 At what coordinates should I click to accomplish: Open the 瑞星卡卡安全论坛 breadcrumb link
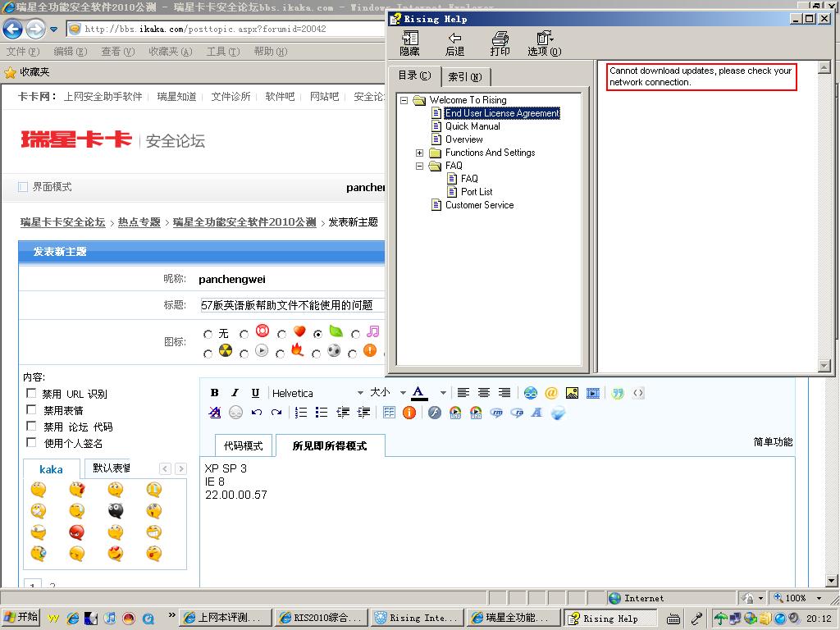[62, 222]
